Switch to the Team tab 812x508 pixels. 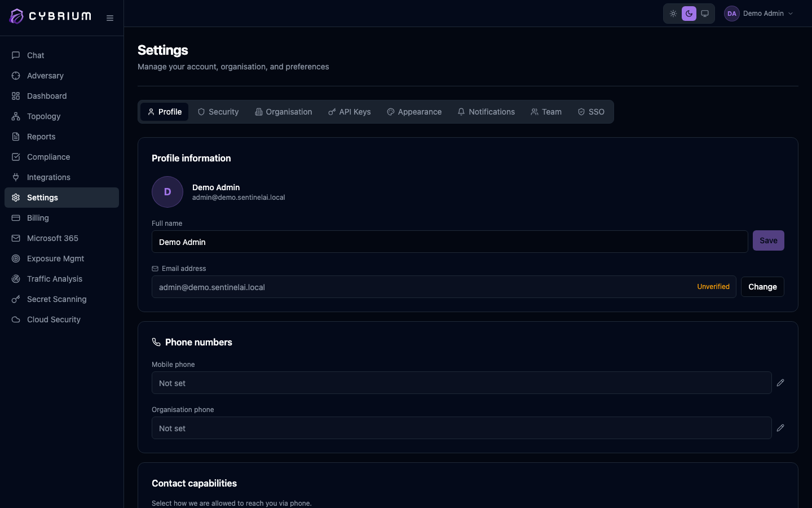[x=546, y=112]
